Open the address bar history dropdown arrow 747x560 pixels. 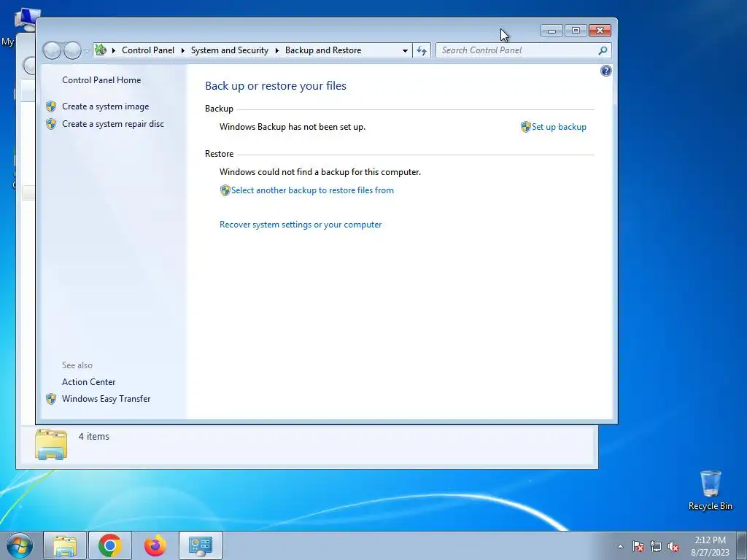pyautogui.click(x=405, y=50)
